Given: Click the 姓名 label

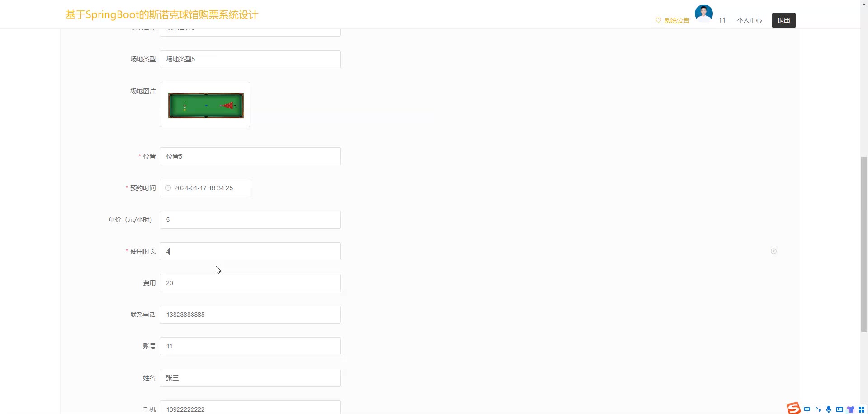Looking at the screenshot, I should pos(149,378).
